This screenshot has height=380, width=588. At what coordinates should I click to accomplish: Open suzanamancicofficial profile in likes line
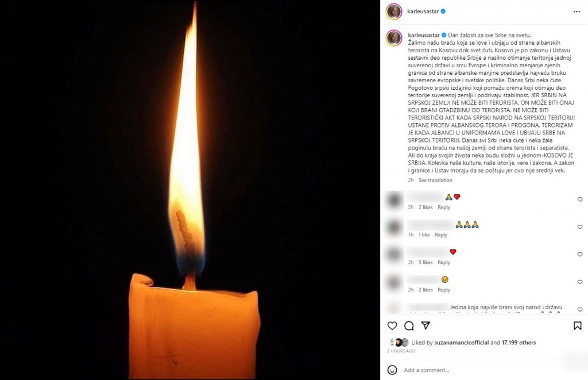pyautogui.click(x=461, y=343)
